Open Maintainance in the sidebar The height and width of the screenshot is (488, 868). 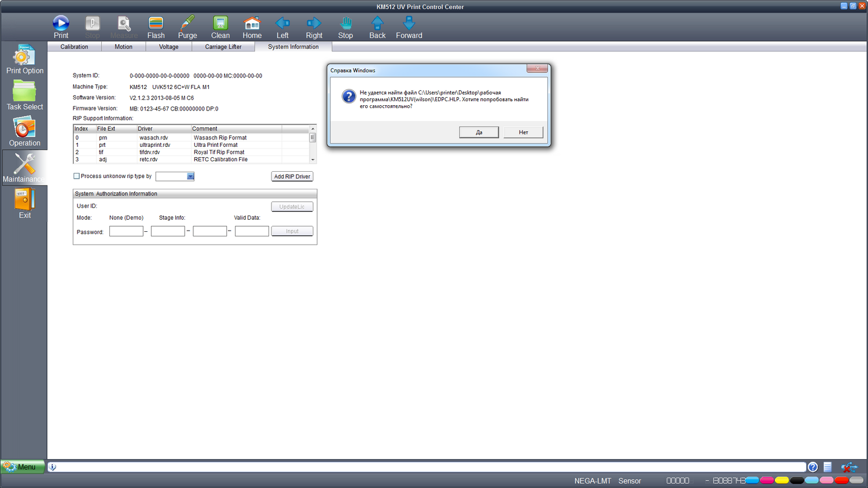24,168
